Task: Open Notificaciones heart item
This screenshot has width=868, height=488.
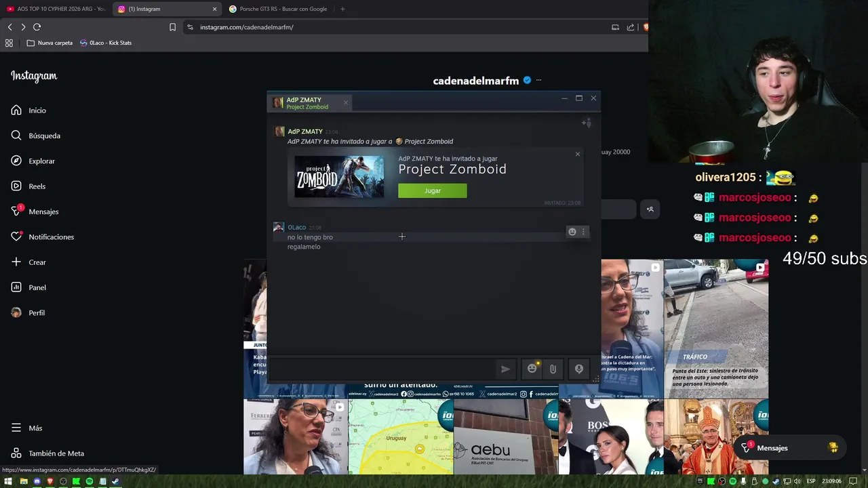Action: click(42, 237)
